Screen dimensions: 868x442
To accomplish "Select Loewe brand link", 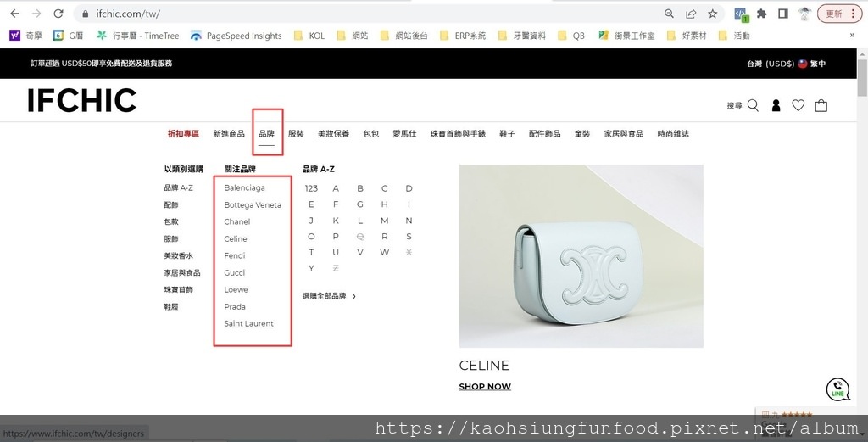I will click(x=236, y=289).
